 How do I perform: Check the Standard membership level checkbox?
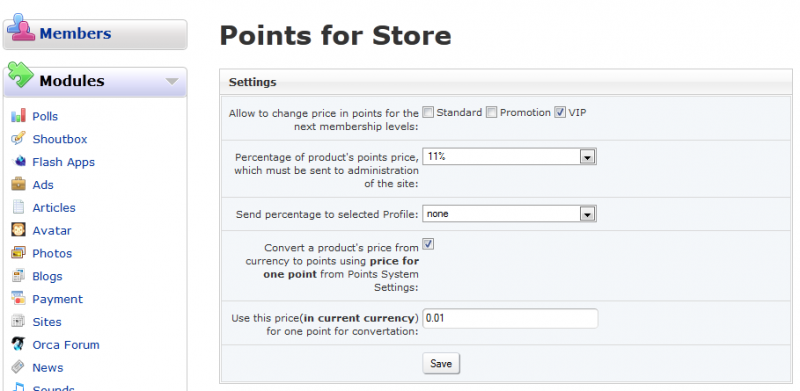(429, 112)
